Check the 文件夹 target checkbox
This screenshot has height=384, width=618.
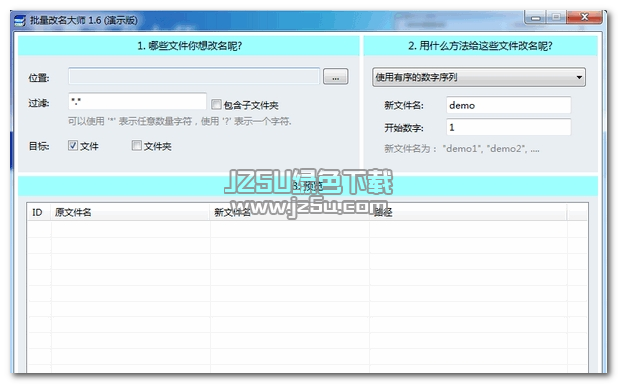(136, 145)
